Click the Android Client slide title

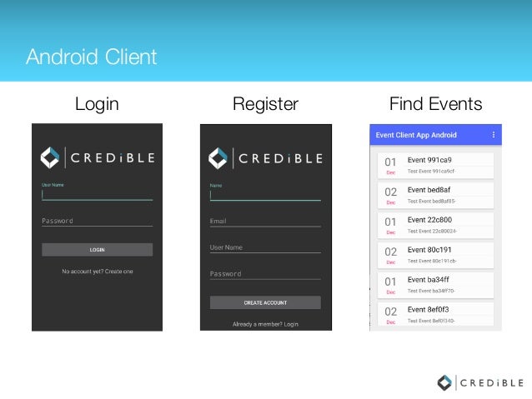91,57
